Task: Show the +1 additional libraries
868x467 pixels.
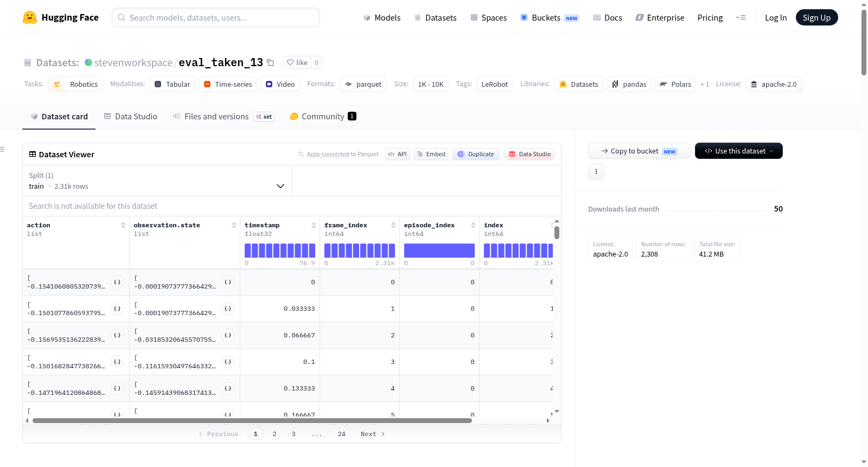Action: (705, 84)
